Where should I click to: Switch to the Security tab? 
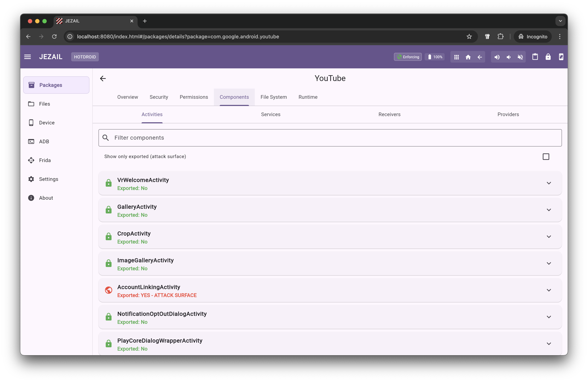tap(159, 97)
